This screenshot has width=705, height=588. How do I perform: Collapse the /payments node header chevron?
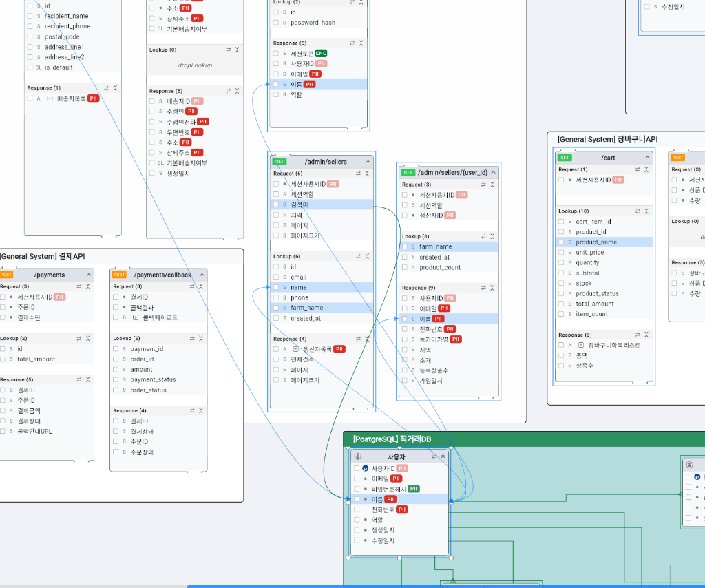point(89,275)
